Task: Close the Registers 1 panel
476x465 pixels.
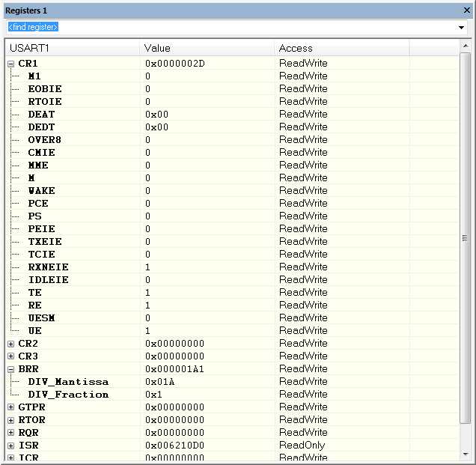Action: tap(467, 10)
